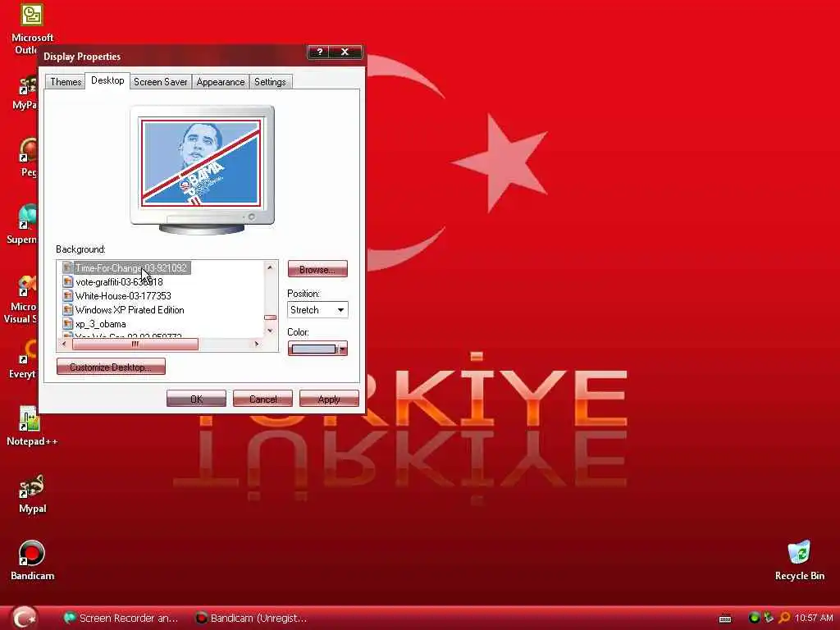Image resolution: width=840 pixels, height=630 pixels.
Task: Select vote-graffiti background entry
Action: [119, 282]
